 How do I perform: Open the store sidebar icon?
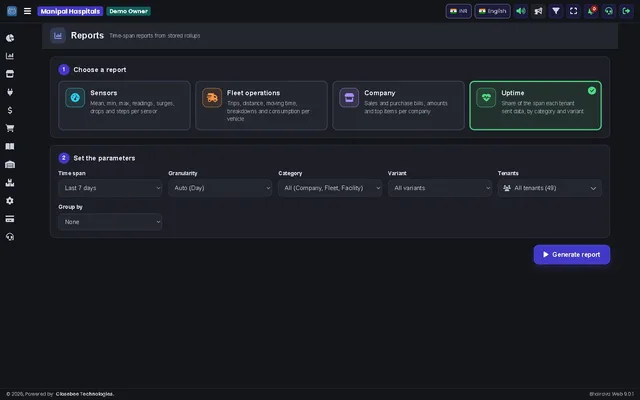tap(10, 74)
